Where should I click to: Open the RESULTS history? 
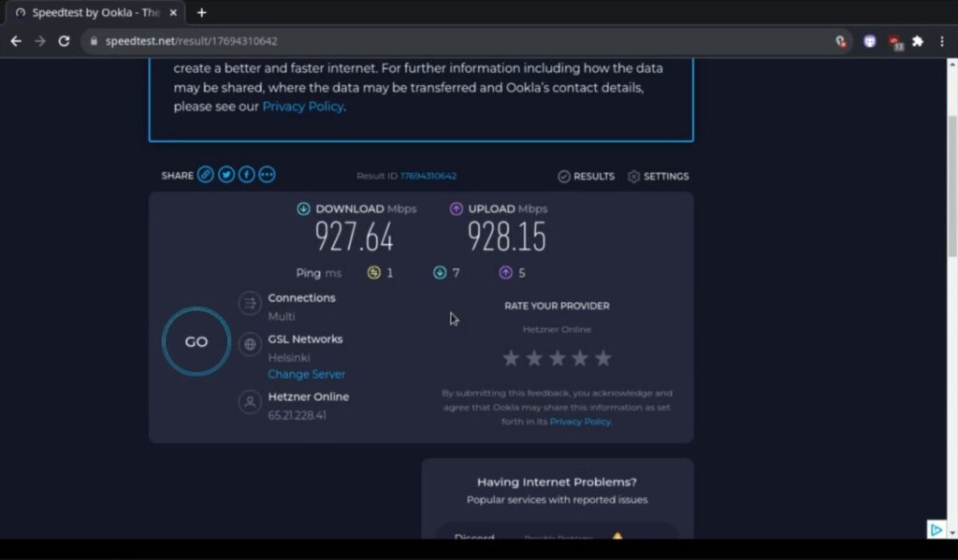pos(586,177)
